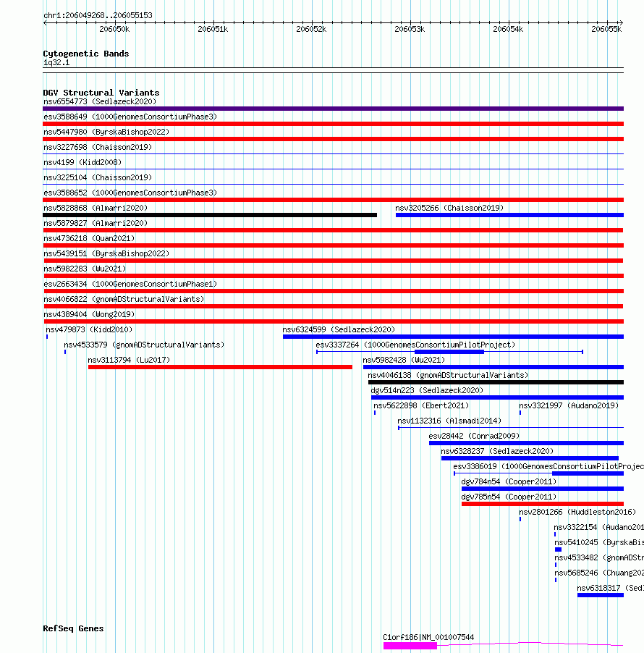Click the 1q32.1 band label
644x653 pixels.
(56, 63)
